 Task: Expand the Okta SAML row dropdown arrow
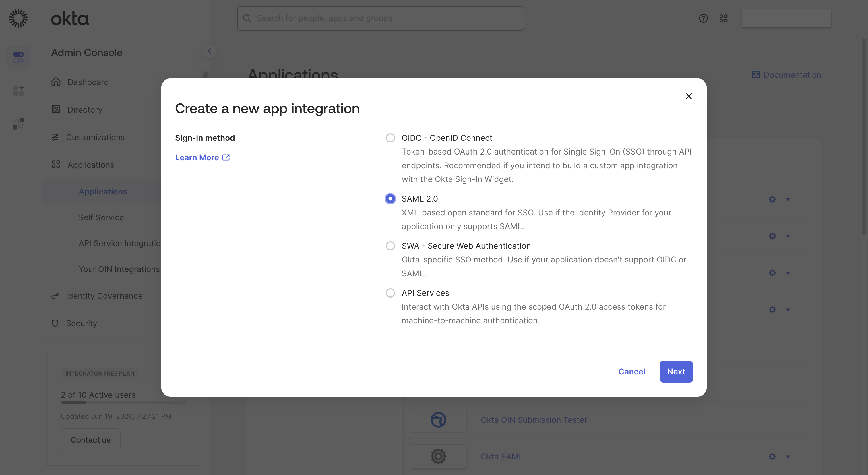point(788,457)
